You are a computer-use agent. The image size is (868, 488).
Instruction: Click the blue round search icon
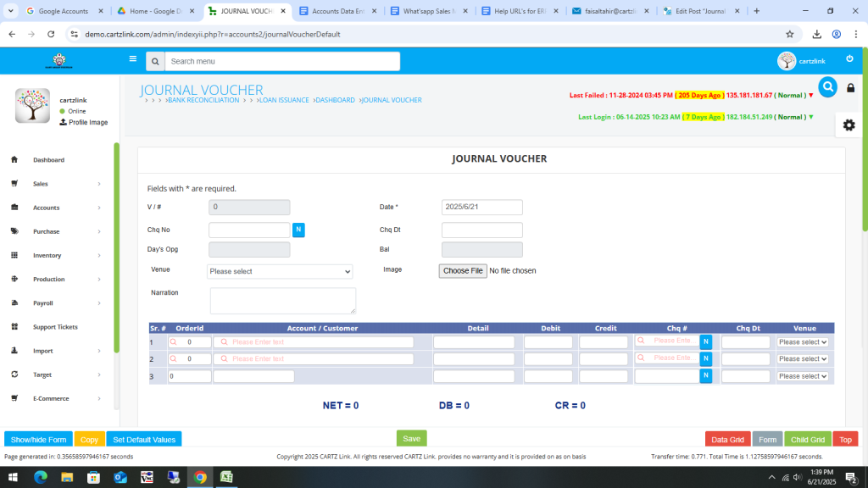pos(827,87)
